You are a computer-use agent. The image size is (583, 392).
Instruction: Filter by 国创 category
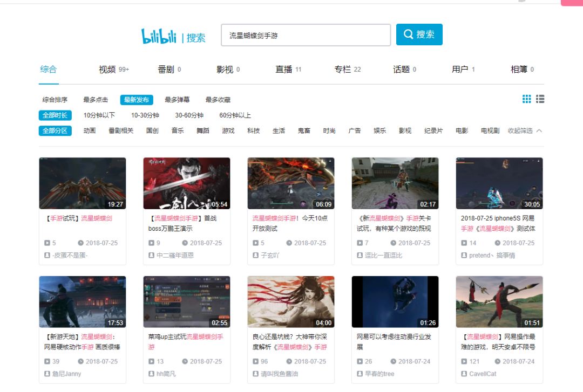pos(152,131)
